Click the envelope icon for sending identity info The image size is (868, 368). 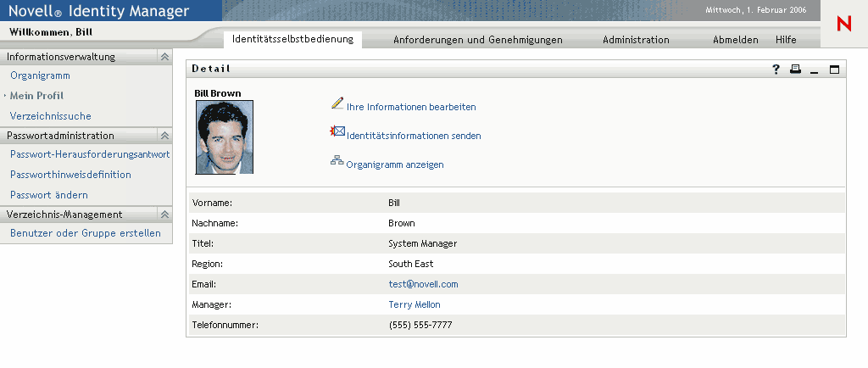click(337, 131)
